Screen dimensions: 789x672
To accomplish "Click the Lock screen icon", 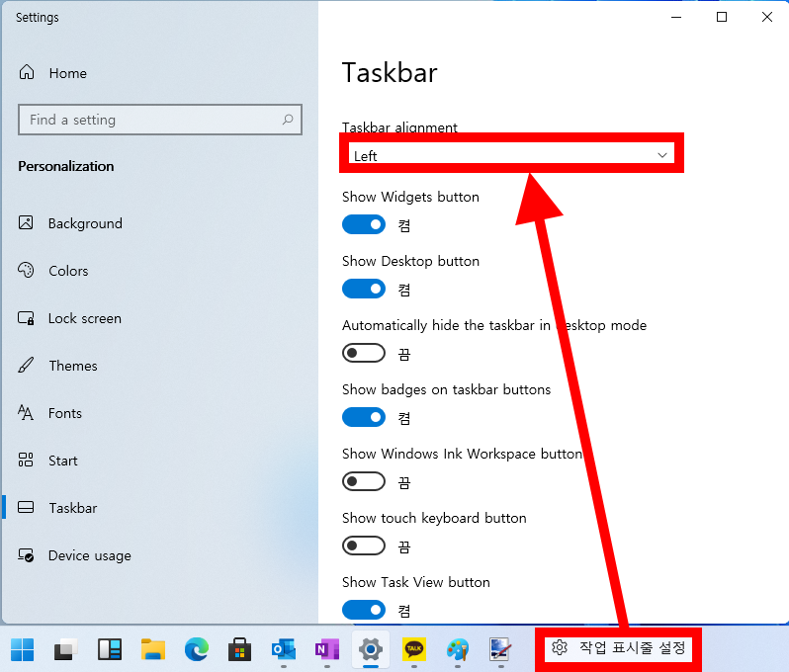I will [x=26, y=318].
